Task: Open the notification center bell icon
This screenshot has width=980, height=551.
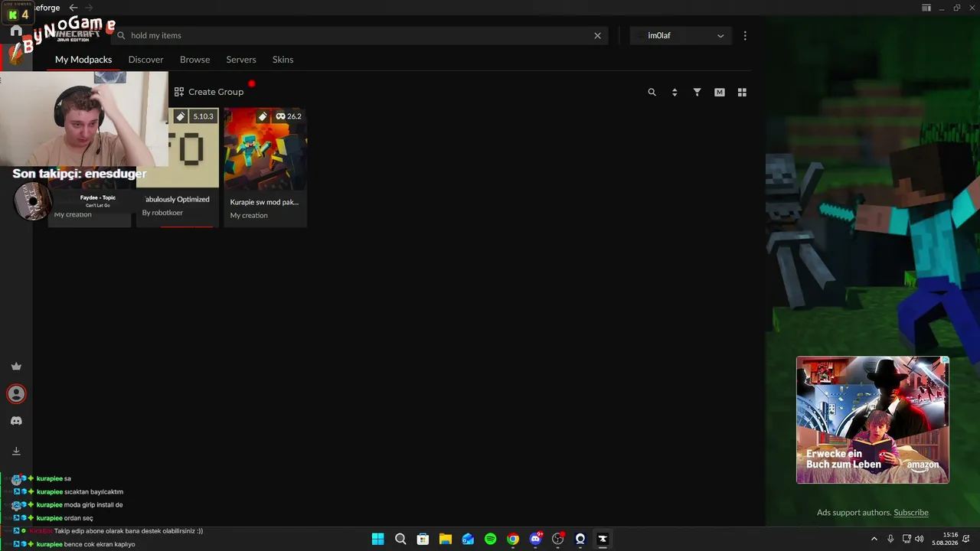Action: 966,539
